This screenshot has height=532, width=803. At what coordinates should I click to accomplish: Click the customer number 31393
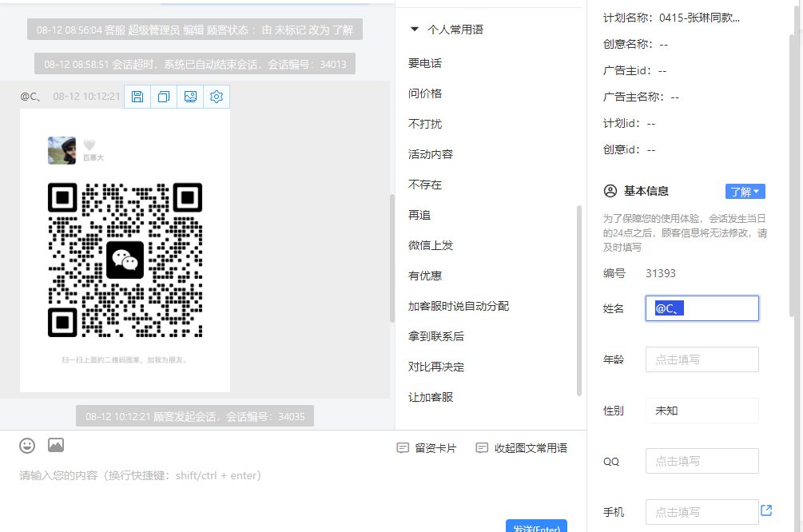(x=661, y=273)
